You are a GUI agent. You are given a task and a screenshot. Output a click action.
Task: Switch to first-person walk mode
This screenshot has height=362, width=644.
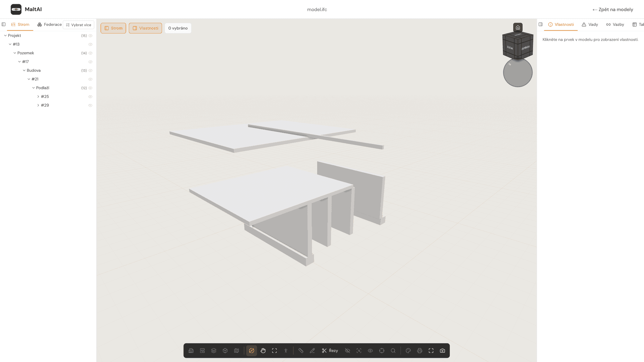pyautogui.click(x=286, y=351)
